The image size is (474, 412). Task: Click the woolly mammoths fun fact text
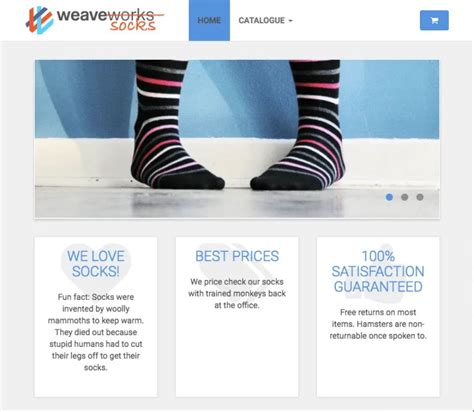coord(96,332)
